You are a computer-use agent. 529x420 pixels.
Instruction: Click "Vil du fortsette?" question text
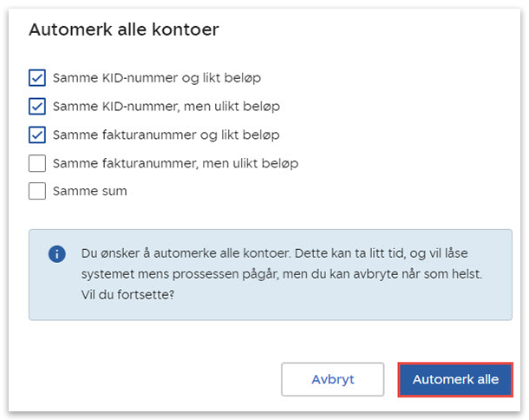tap(127, 293)
